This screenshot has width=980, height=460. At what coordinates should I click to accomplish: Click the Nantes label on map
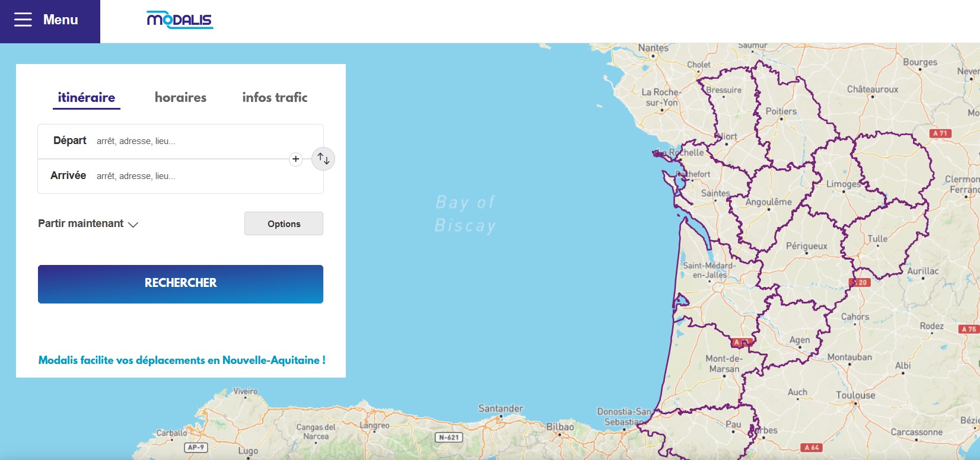point(653,47)
